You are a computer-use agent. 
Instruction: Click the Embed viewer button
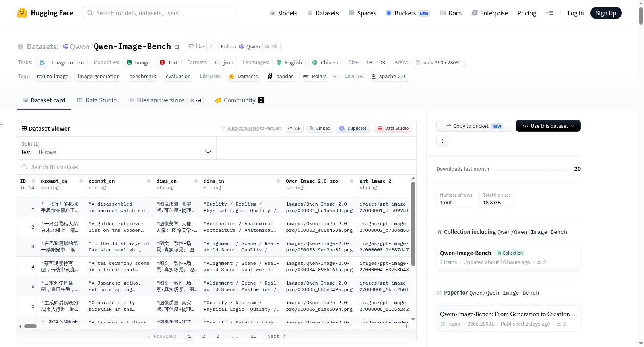point(319,128)
